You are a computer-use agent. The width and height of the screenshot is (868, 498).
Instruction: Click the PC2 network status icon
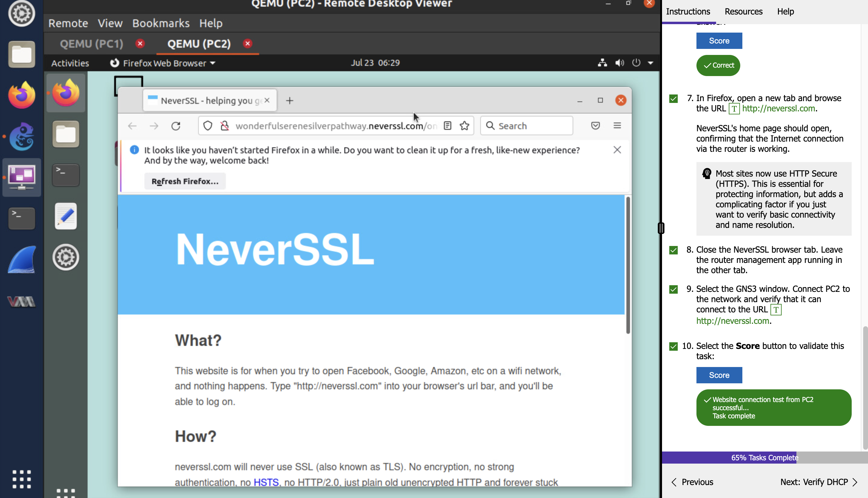tap(603, 62)
